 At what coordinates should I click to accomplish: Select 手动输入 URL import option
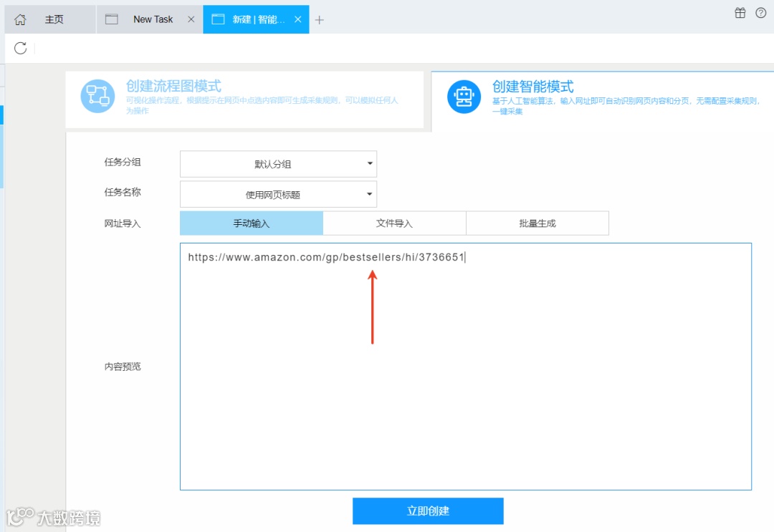252,223
